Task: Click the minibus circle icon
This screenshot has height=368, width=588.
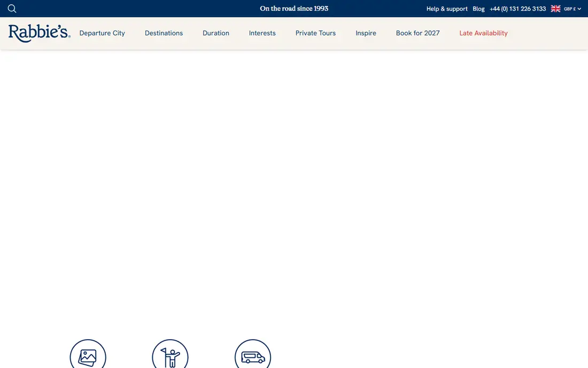Action: tap(253, 354)
